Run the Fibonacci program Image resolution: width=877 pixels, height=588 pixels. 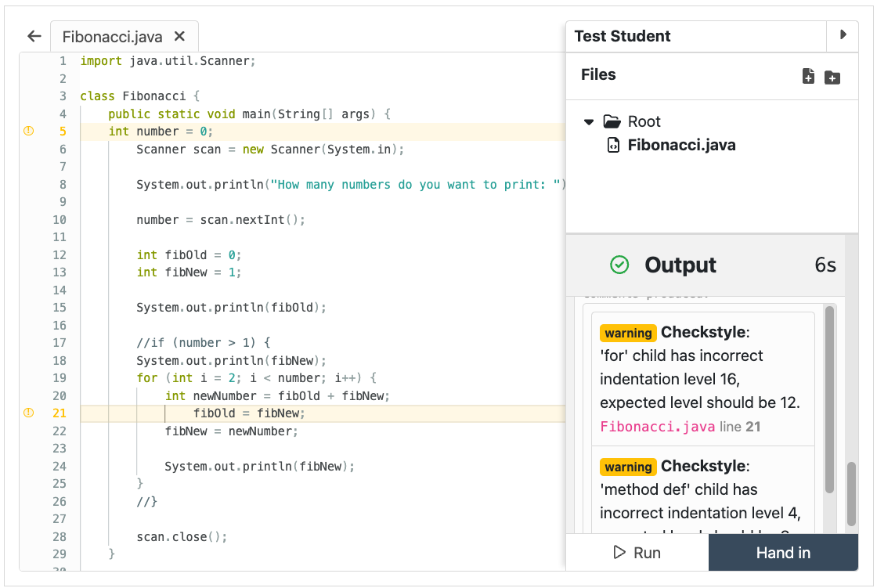638,553
